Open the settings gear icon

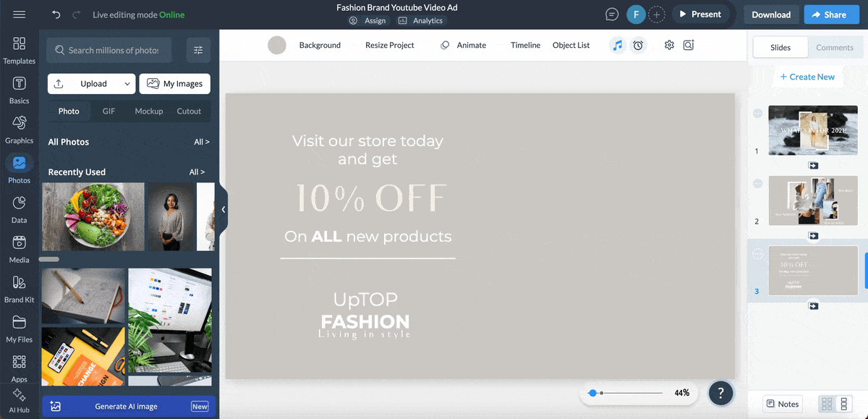tap(669, 45)
